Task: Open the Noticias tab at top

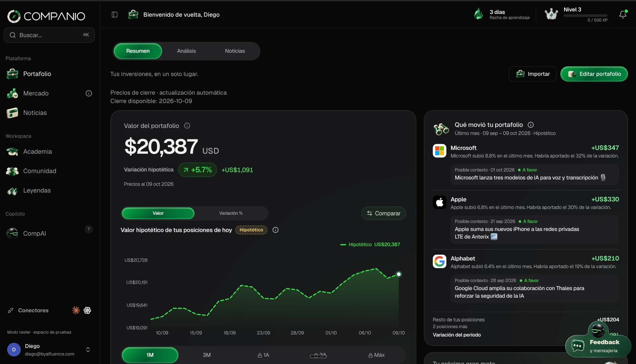Action: click(235, 51)
